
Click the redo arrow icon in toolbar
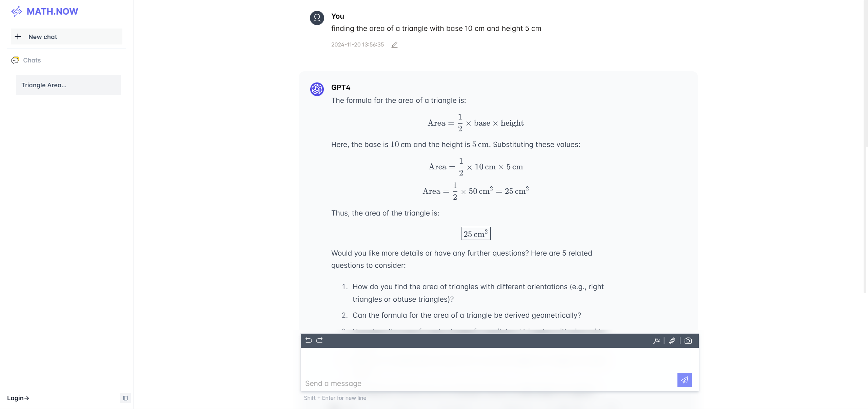320,340
